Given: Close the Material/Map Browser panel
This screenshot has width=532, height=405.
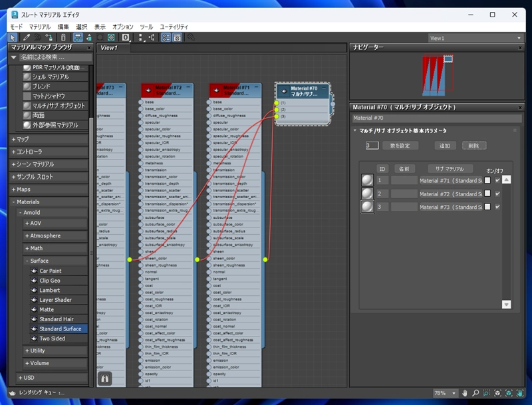Looking at the screenshot, I should click(89, 48).
